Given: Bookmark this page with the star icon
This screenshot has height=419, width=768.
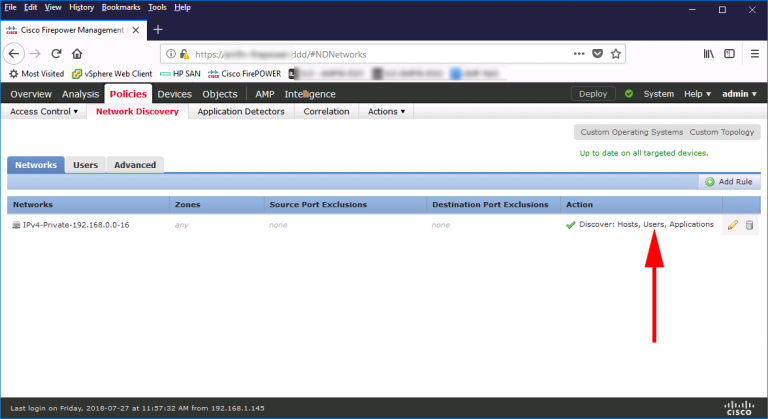Looking at the screenshot, I should [x=616, y=54].
